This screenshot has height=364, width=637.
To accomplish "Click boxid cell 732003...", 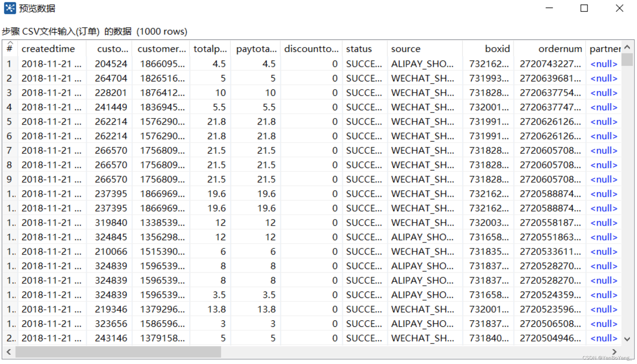I will pos(489,223).
